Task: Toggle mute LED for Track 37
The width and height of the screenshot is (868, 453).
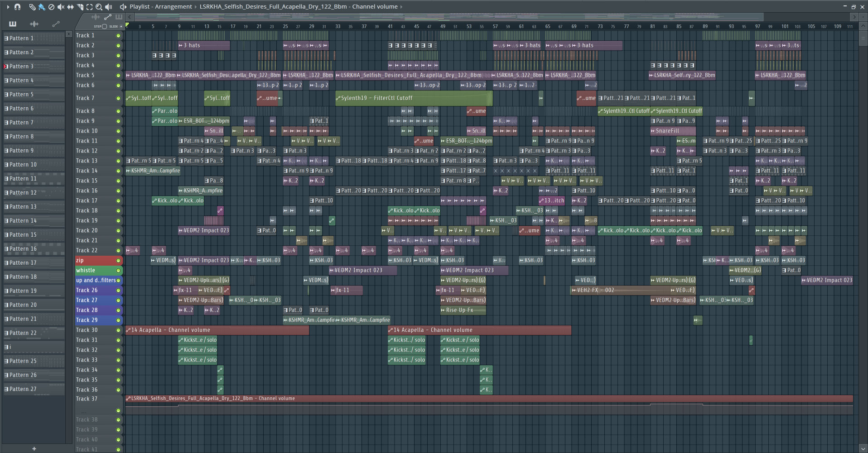Action: 118,410
